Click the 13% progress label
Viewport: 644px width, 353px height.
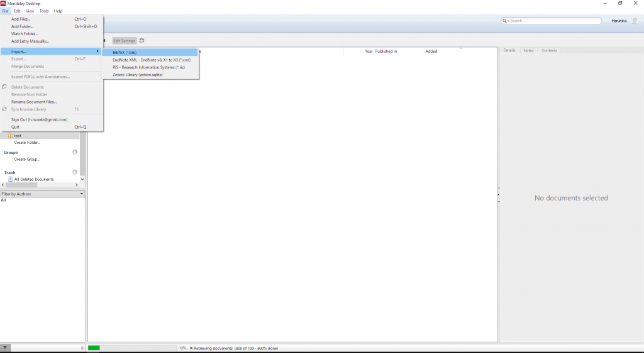[183, 348]
